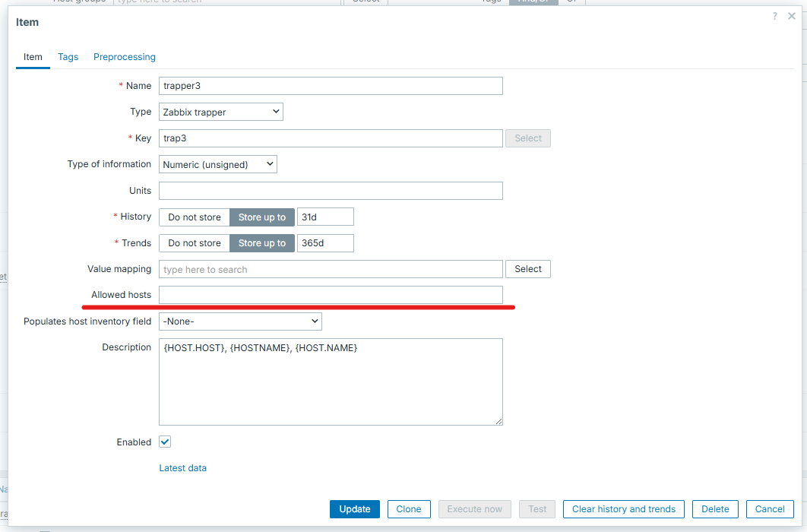
Task: Open the Type dropdown (Zabbix trapper)
Action: pyautogui.click(x=220, y=112)
